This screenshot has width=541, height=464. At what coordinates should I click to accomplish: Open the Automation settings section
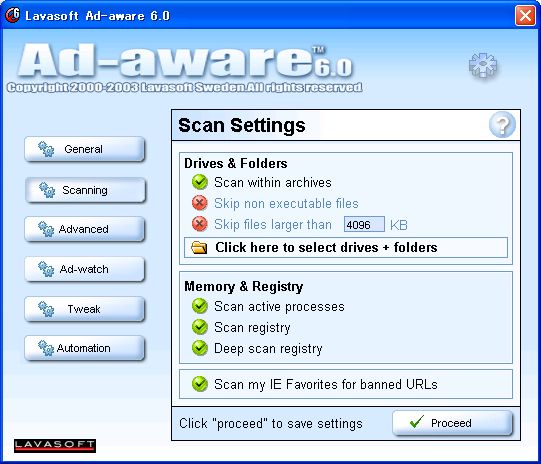point(85,348)
